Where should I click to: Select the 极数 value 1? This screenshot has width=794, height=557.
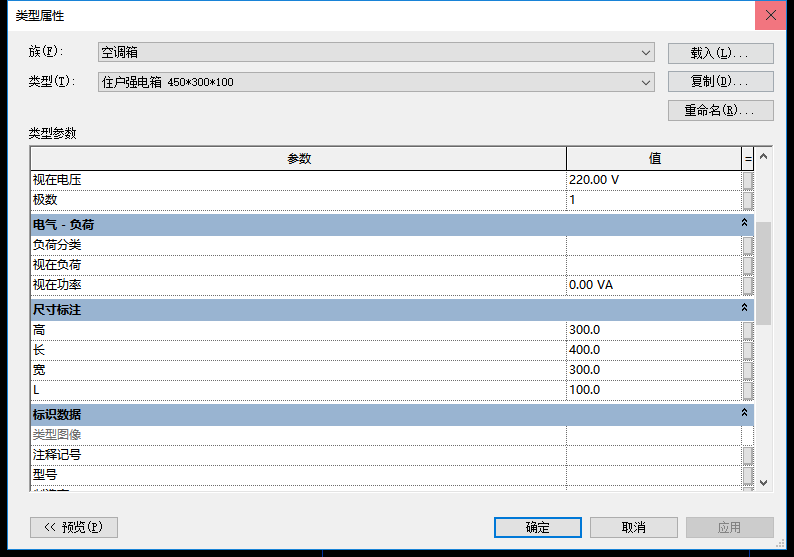pyautogui.click(x=654, y=201)
